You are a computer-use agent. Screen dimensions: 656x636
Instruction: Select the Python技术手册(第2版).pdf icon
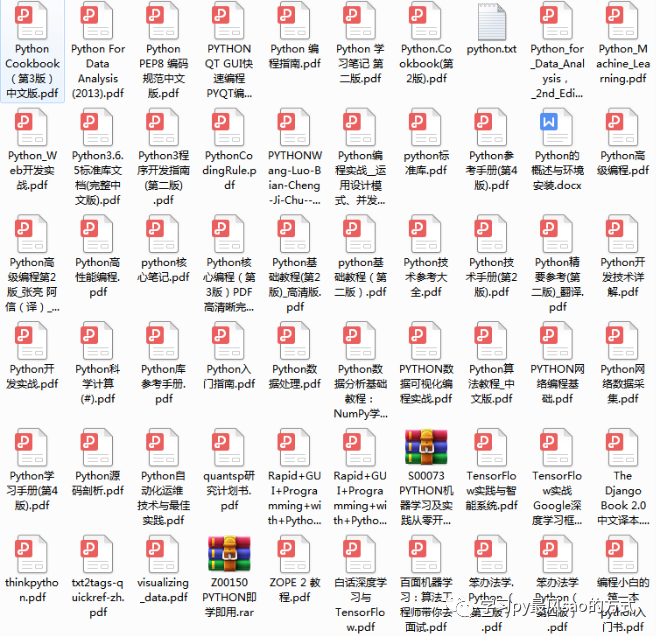[x=492, y=233]
